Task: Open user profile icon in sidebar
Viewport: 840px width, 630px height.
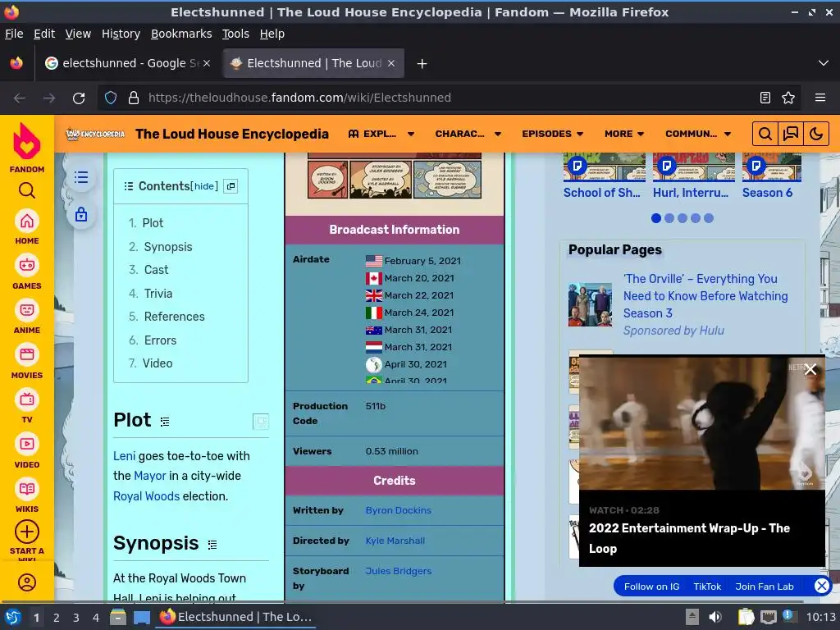Action: coord(27,582)
